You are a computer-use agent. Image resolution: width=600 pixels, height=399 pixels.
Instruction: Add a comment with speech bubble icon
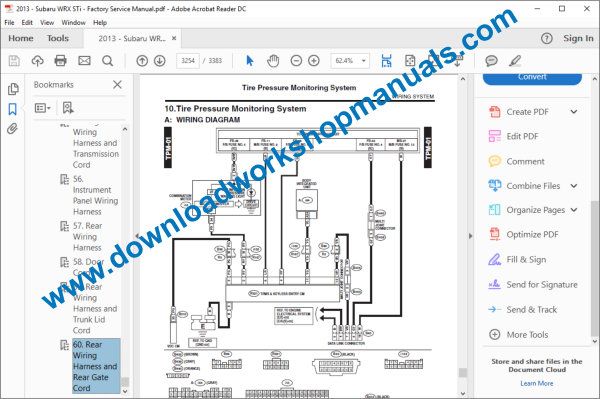coord(491,61)
